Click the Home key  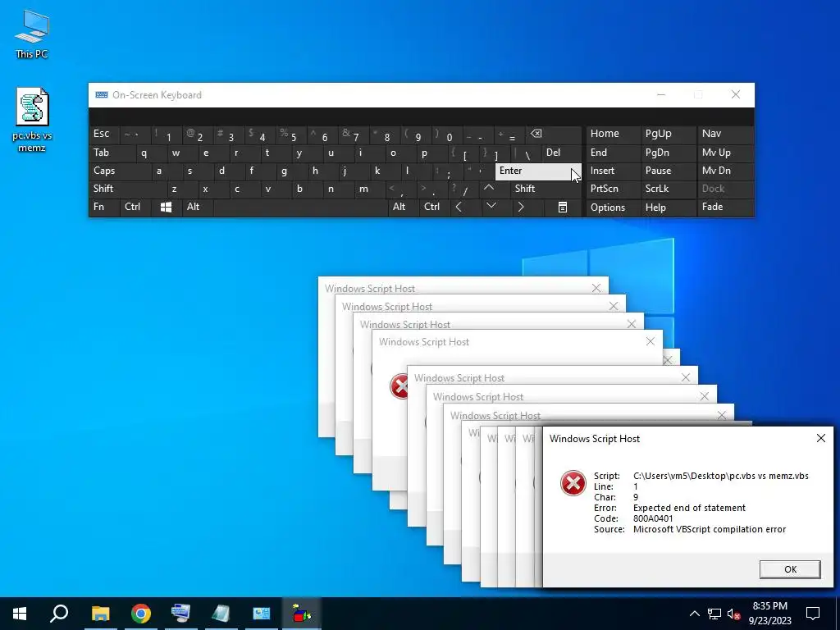pos(613,135)
